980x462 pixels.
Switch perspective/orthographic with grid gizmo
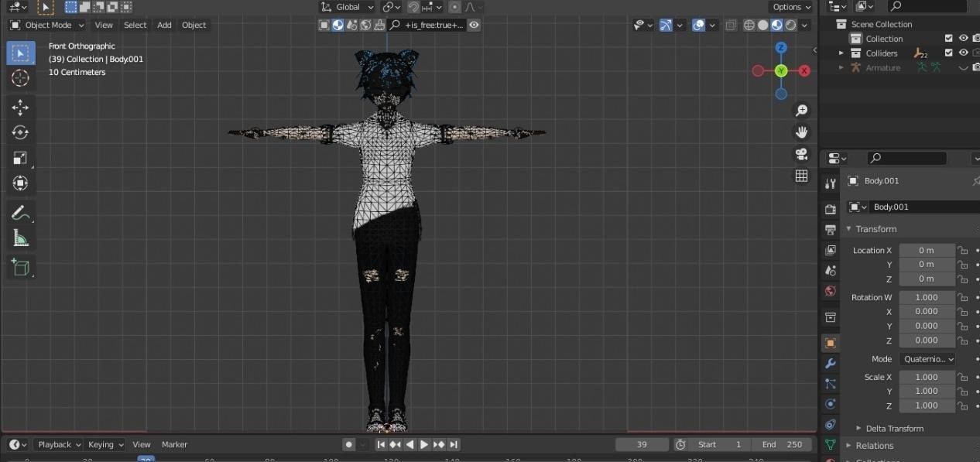(802, 176)
